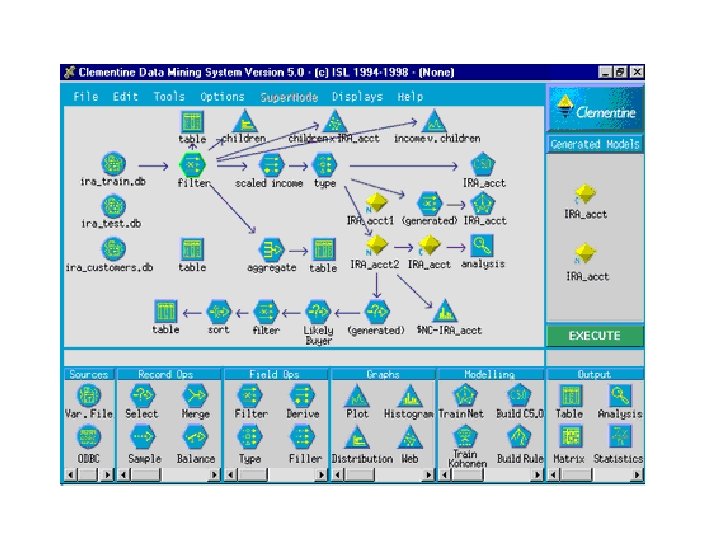Pick the Train Kohonen modelling icon
This screenshot has width=720, height=540.
click(465, 437)
